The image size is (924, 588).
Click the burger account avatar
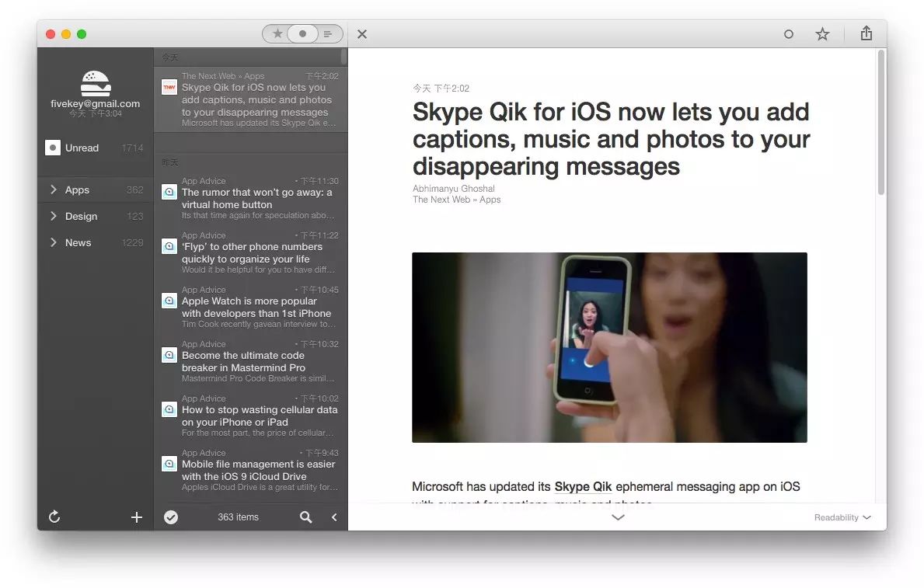[96, 83]
